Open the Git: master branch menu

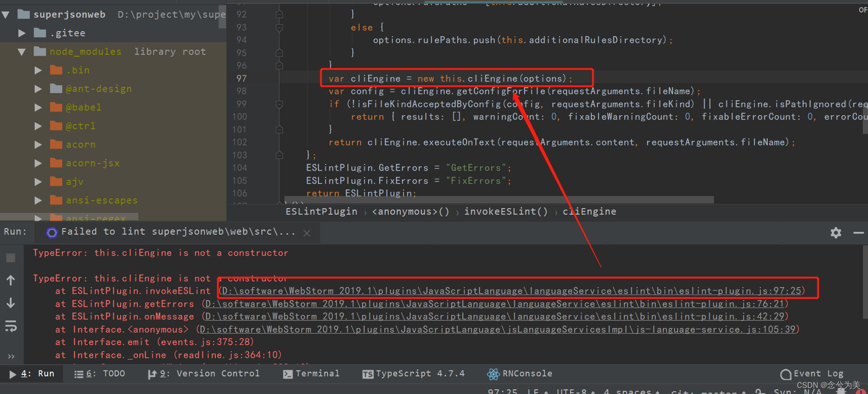point(710,391)
